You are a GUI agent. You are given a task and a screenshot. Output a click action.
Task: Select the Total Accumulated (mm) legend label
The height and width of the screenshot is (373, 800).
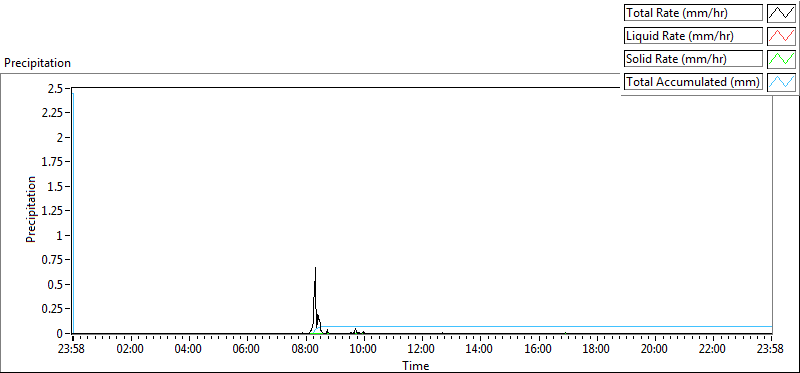[x=694, y=82]
